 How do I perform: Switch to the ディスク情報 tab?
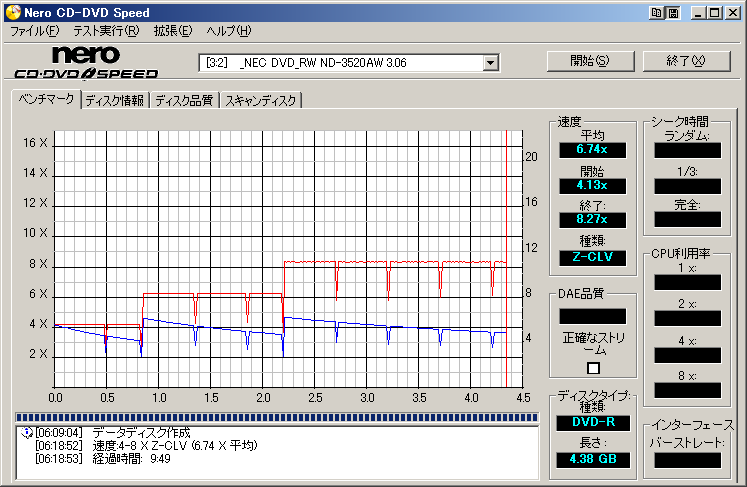(114, 100)
